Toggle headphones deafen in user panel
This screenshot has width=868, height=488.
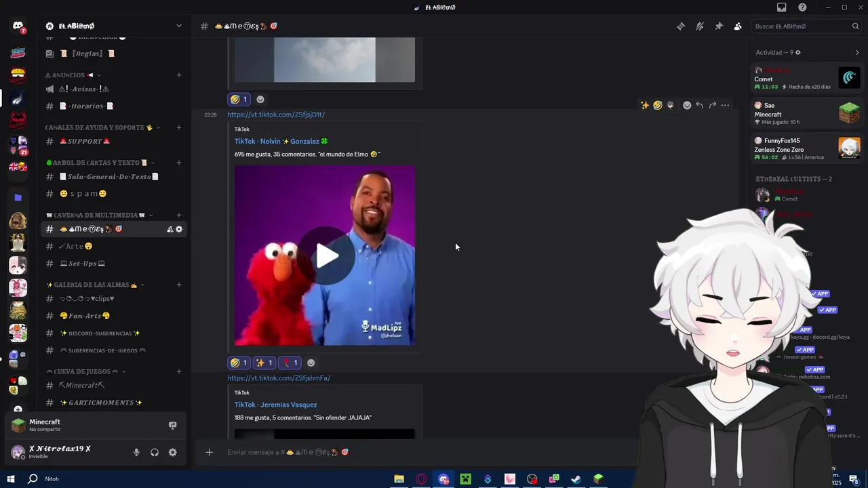pos(155,452)
